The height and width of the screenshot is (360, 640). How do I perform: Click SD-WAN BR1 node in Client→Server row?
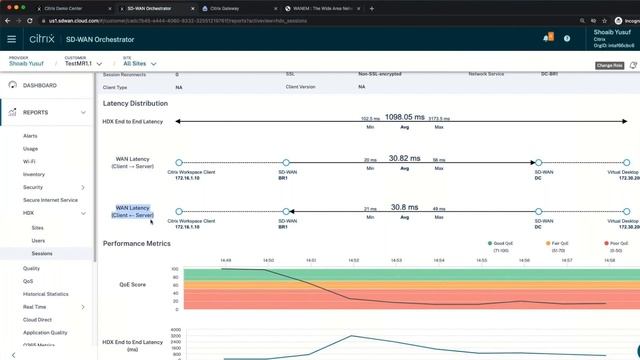pyautogui.click(x=286, y=162)
